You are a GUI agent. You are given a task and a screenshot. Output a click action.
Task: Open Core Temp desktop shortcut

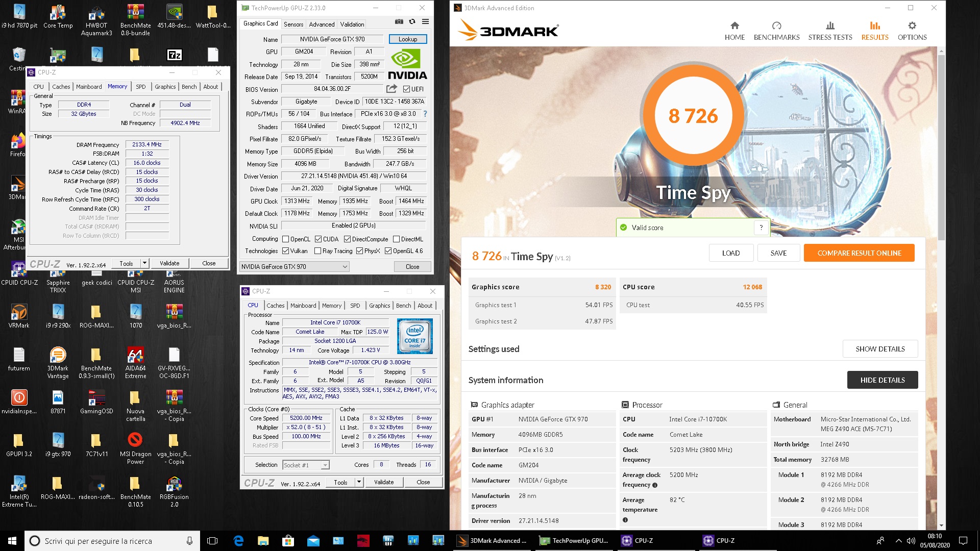click(x=58, y=17)
